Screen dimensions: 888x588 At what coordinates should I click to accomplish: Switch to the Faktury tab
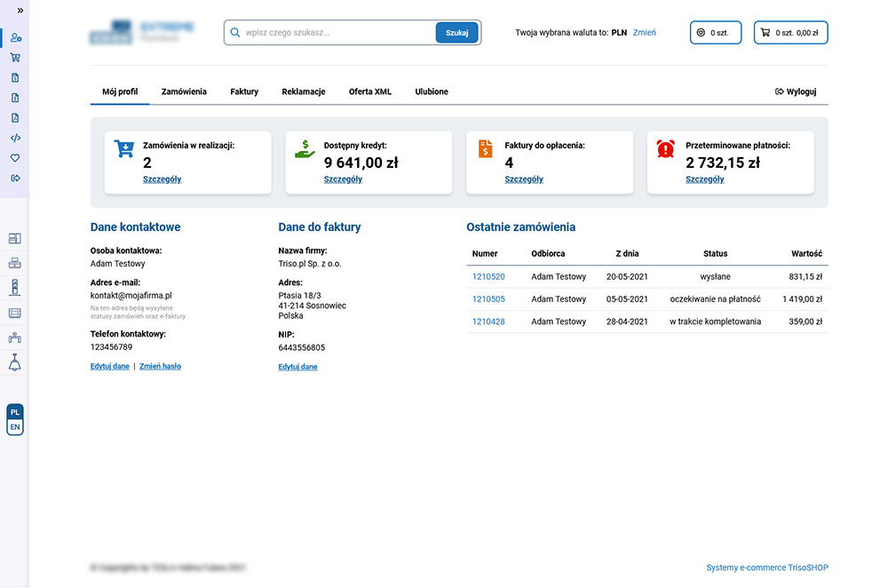coord(244,91)
